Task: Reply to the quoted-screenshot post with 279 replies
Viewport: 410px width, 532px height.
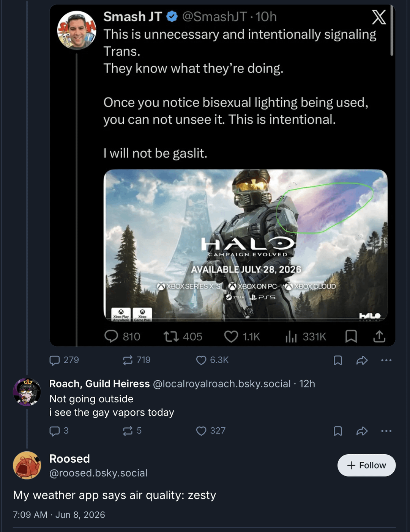Action: tap(64, 360)
